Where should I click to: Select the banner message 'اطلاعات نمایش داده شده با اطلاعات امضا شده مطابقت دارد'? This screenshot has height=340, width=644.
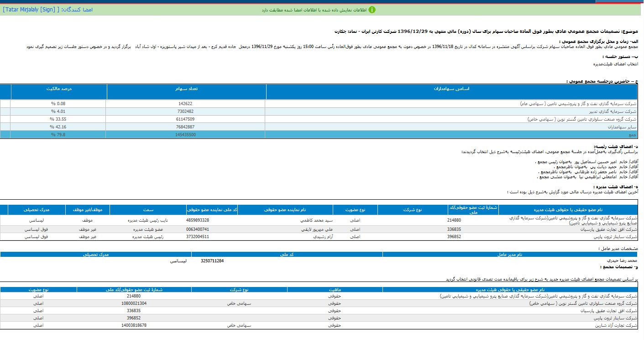pos(314,10)
